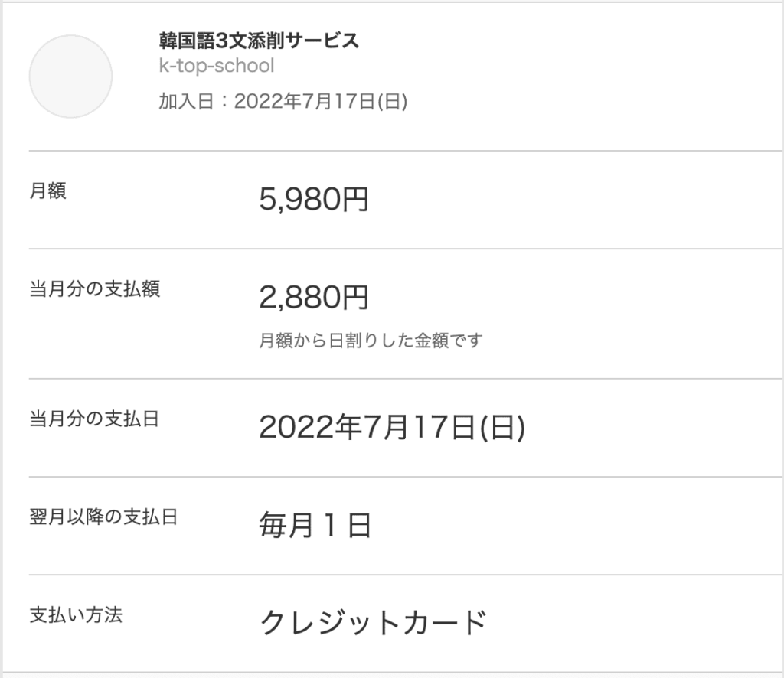Viewport: 784px width, 678px height.
Task: Select the 2022年7月17日(日) payment date value
Action: tap(392, 427)
